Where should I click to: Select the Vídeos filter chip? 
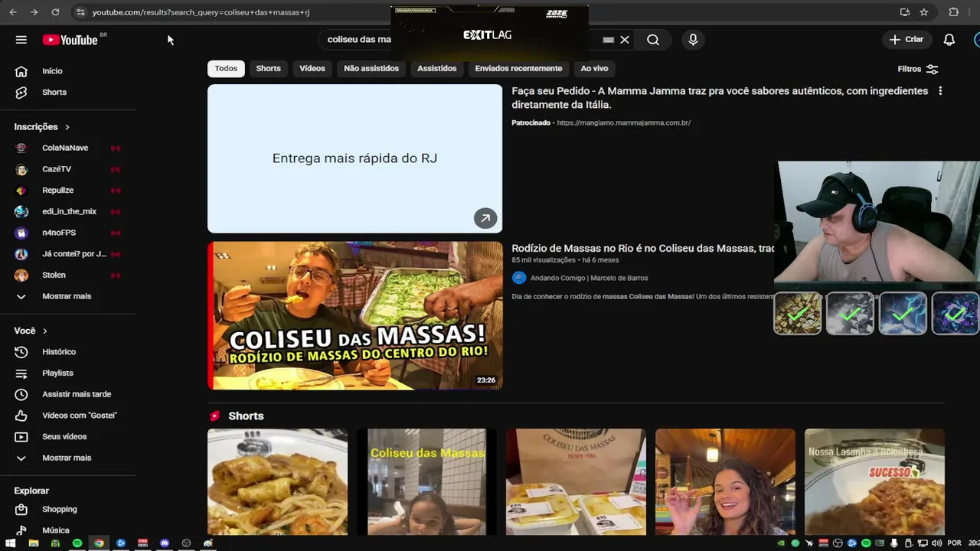[312, 69]
